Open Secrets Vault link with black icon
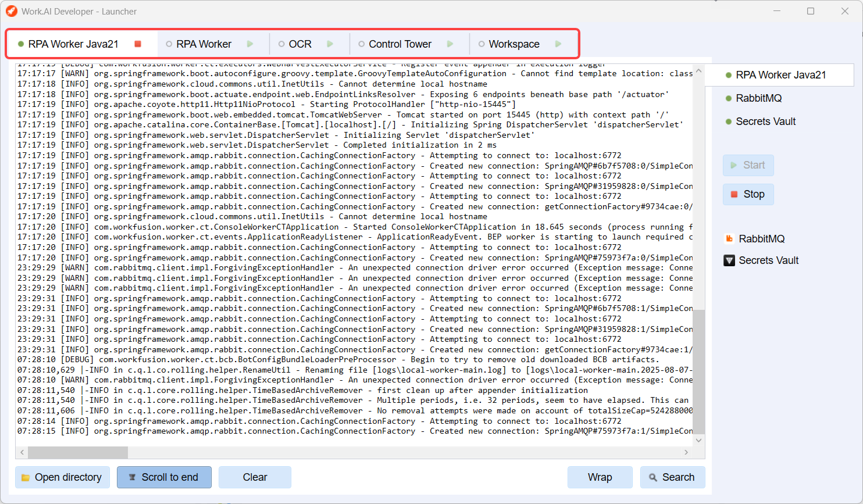 point(768,260)
